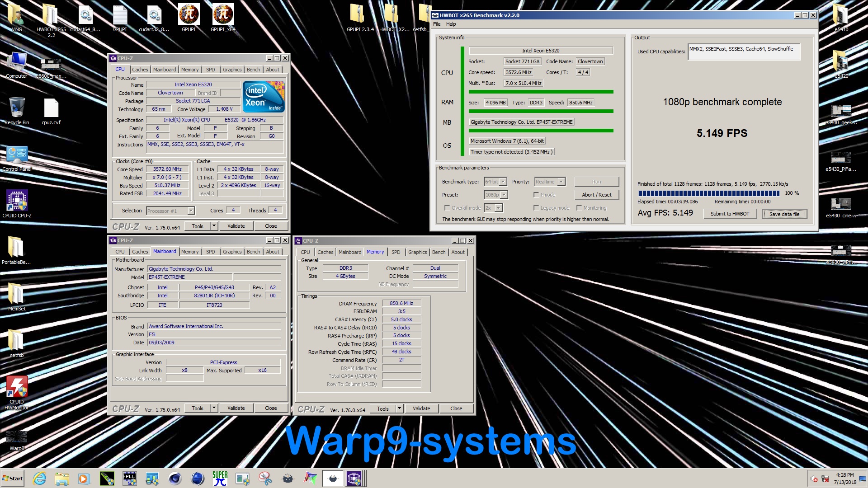868x488 pixels.
Task: Open the File menu in HWBOT x265 Benchmark
Action: click(x=437, y=24)
